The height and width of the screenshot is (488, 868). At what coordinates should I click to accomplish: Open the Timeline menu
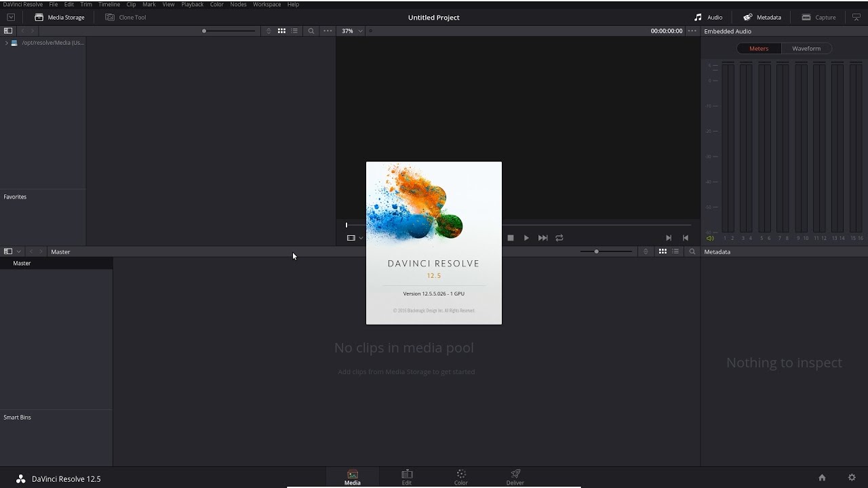(x=109, y=4)
